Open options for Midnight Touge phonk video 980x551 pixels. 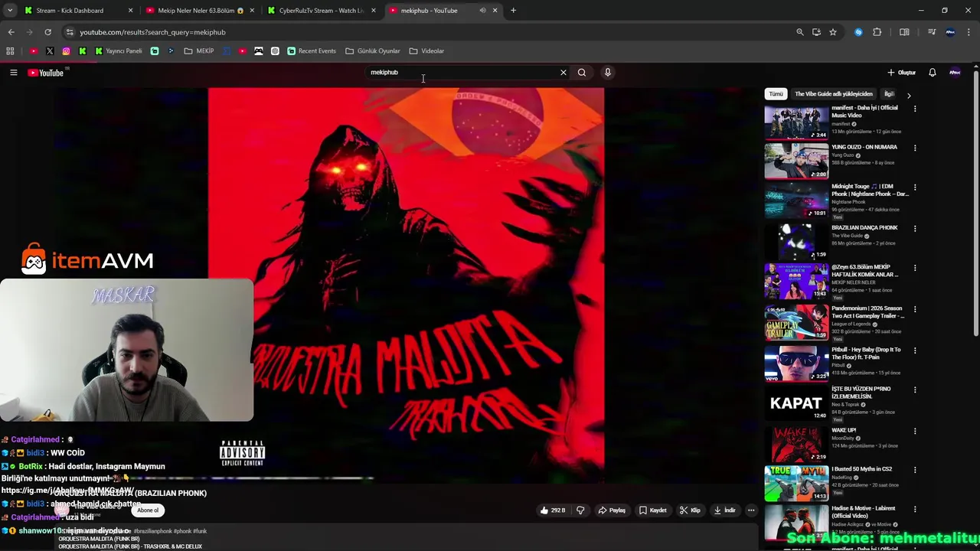pos(915,187)
